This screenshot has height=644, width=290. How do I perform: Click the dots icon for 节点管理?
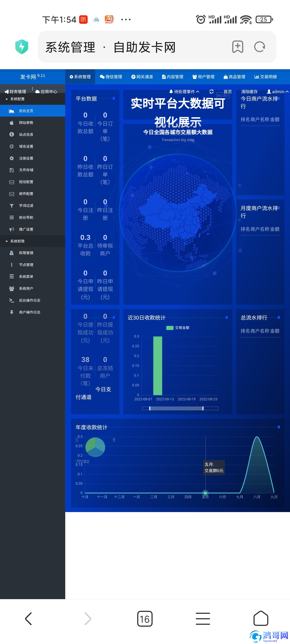(11, 265)
